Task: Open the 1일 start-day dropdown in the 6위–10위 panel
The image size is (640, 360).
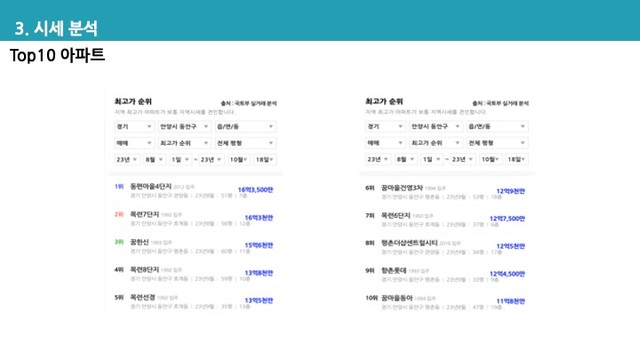Action: pos(432,159)
